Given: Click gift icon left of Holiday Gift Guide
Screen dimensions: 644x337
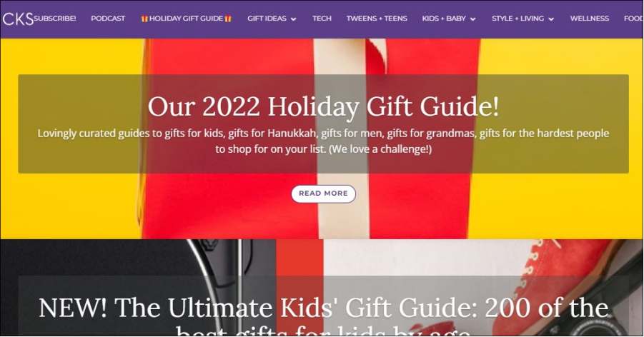Looking at the screenshot, I should point(144,19).
